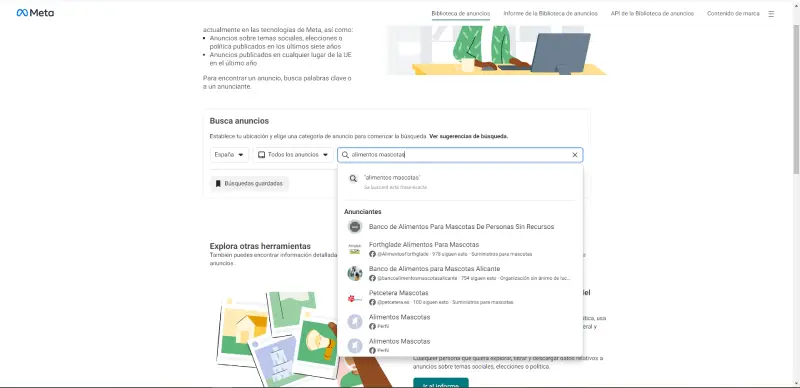Image resolution: width=800 pixels, height=388 pixels.
Task: Click inside alimentos mascotas search field
Action: (460, 155)
